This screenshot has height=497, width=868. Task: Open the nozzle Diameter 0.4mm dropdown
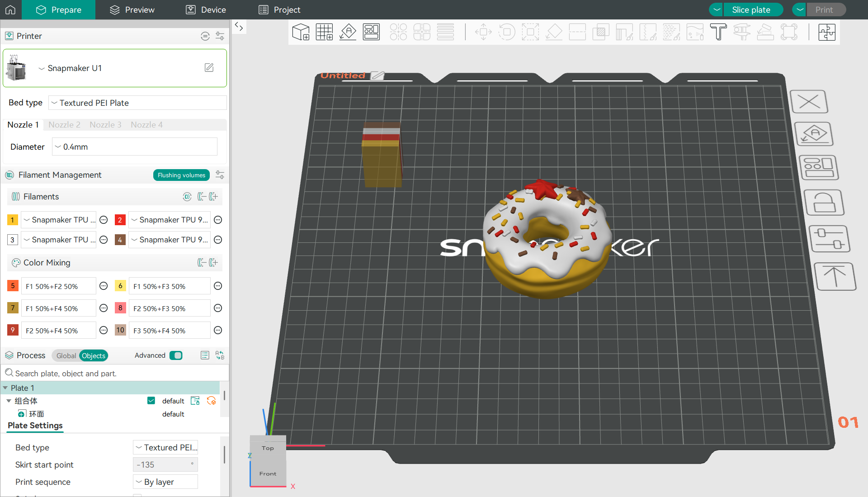click(x=135, y=147)
